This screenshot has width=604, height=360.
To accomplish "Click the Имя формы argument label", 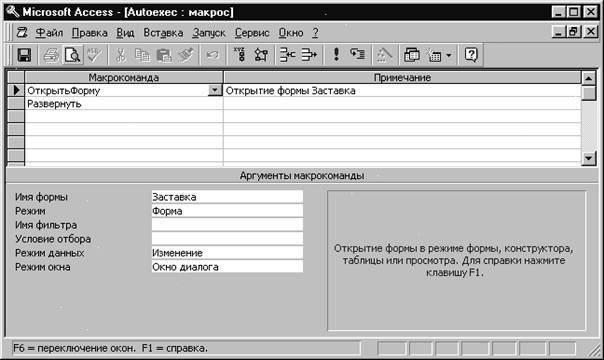I will coord(41,197).
